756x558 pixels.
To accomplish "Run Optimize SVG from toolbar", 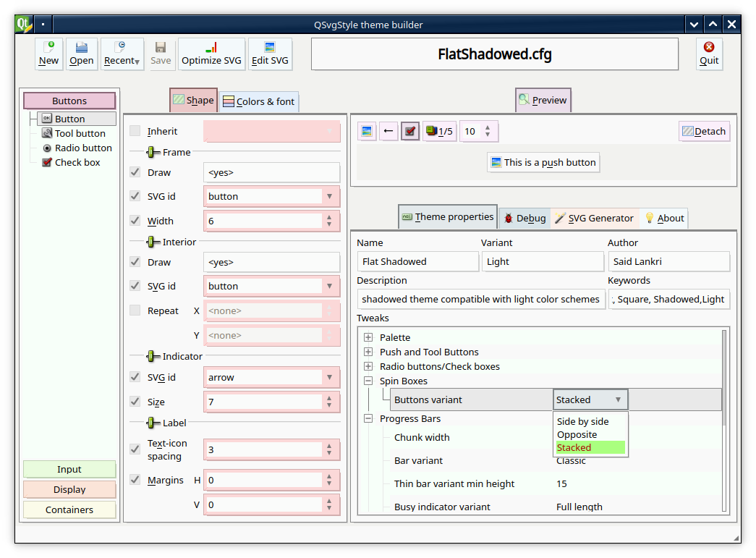I will tap(211, 54).
